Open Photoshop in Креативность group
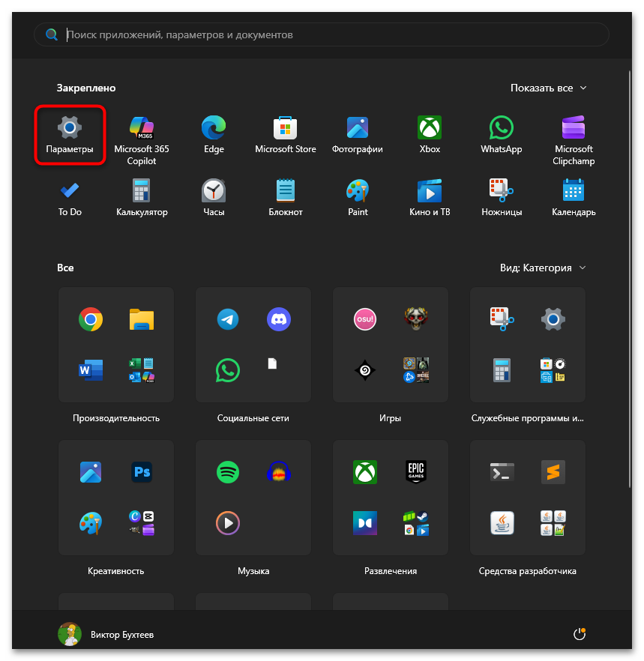 tap(142, 472)
